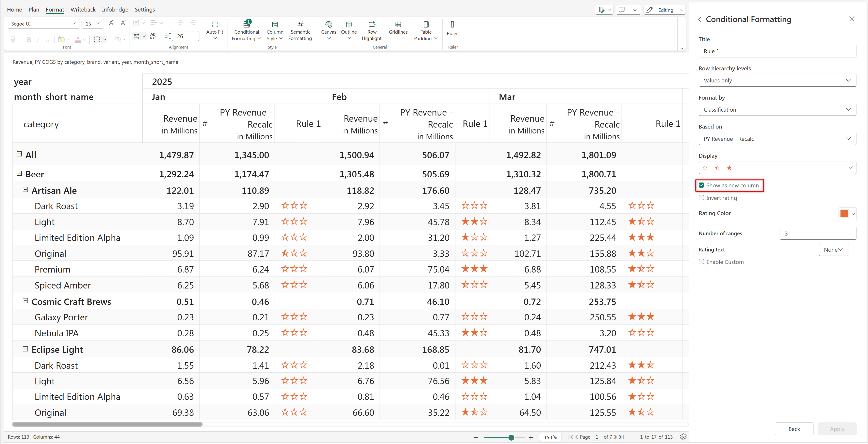
Task: Enable the Invert rating checkbox
Action: tap(701, 198)
